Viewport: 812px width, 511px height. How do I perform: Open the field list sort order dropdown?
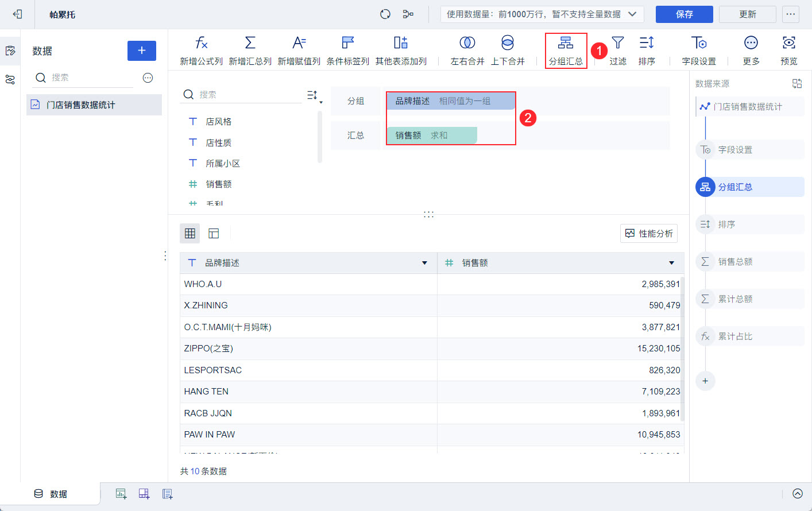click(314, 96)
